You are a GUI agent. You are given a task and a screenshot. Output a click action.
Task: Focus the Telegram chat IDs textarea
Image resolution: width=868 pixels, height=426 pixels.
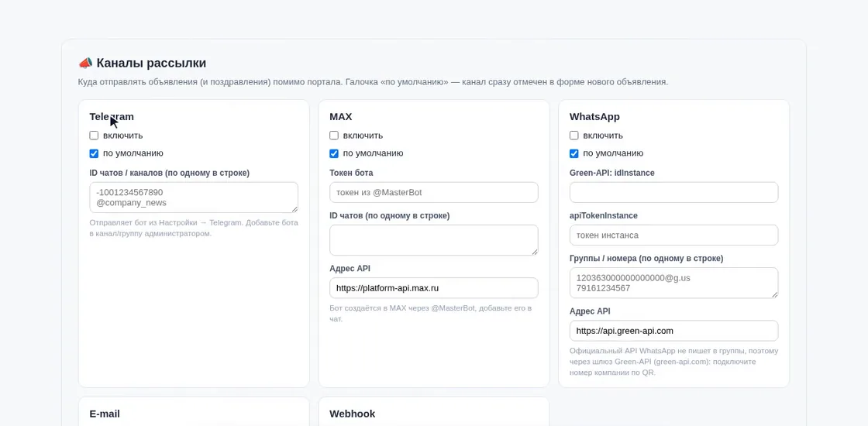pyautogui.click(x=194, y=198)
